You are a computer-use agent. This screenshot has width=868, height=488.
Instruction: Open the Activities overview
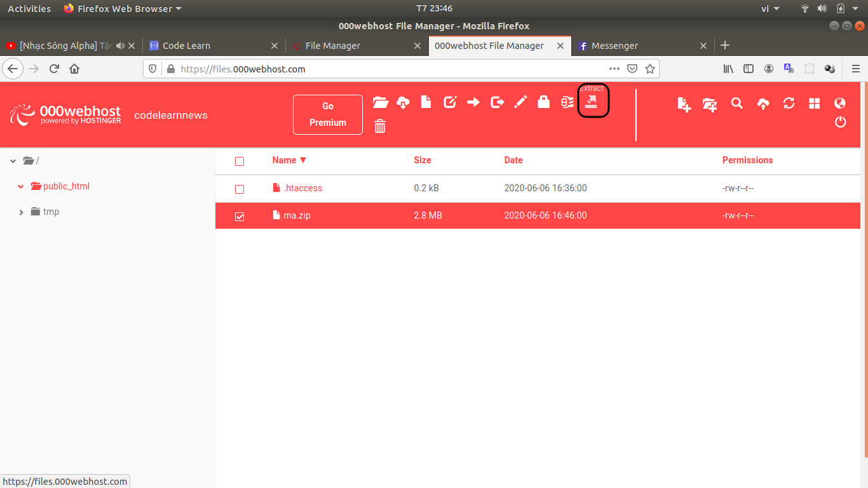(x=29, y=8)
